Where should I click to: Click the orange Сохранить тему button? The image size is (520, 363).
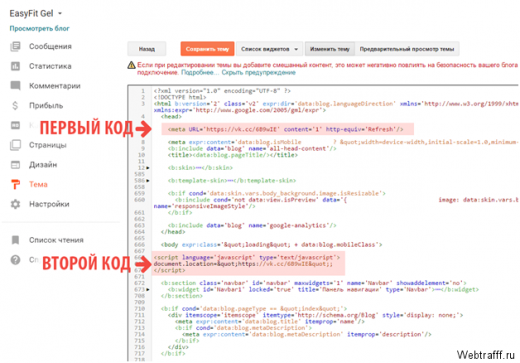coord(207,49)
